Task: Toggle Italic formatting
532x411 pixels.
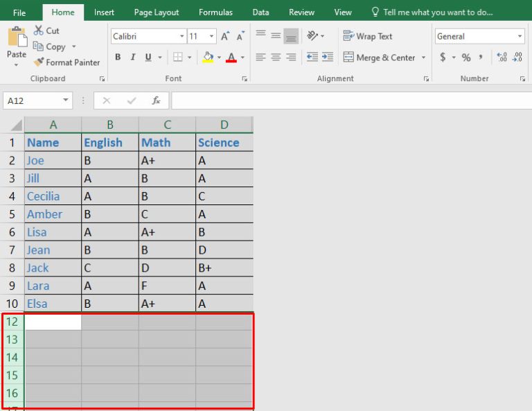Action: point(133,57)
